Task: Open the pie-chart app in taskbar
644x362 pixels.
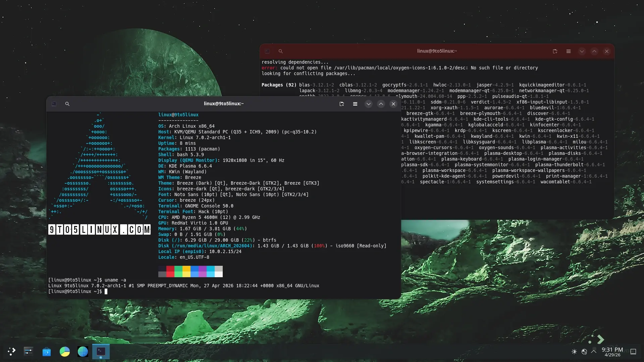Action: (x=65, y=351)
